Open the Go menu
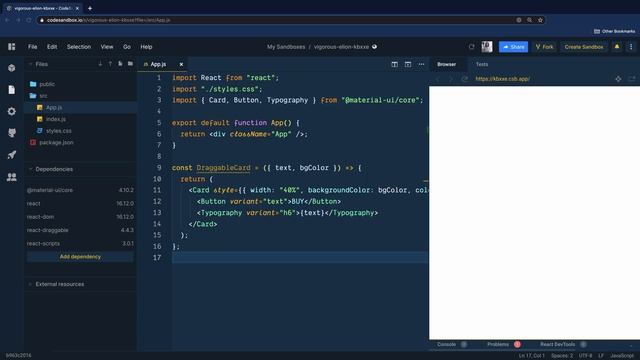 [127, 47]
